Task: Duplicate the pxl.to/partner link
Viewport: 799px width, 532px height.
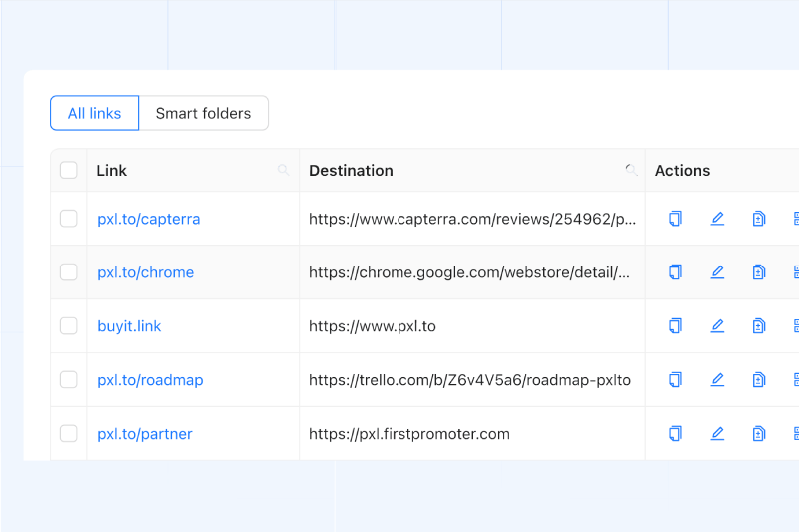Action: pyautogui.click(x=759, y=434)
